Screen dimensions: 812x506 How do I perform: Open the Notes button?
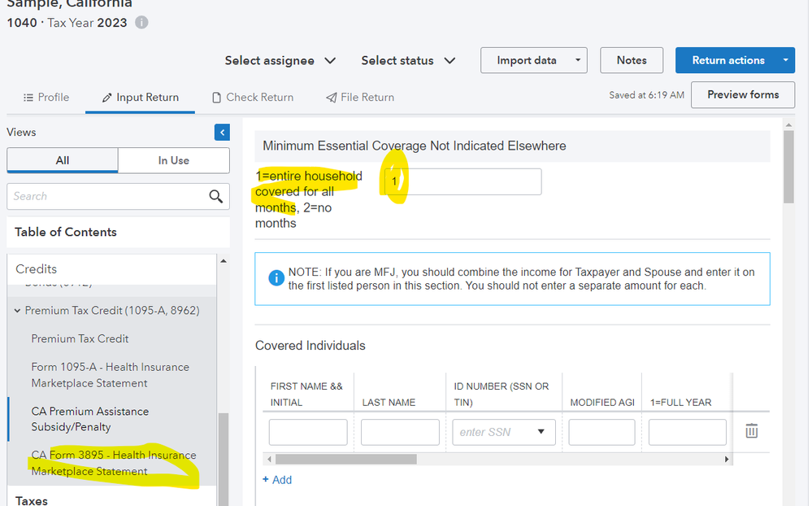tap(631, 60)
